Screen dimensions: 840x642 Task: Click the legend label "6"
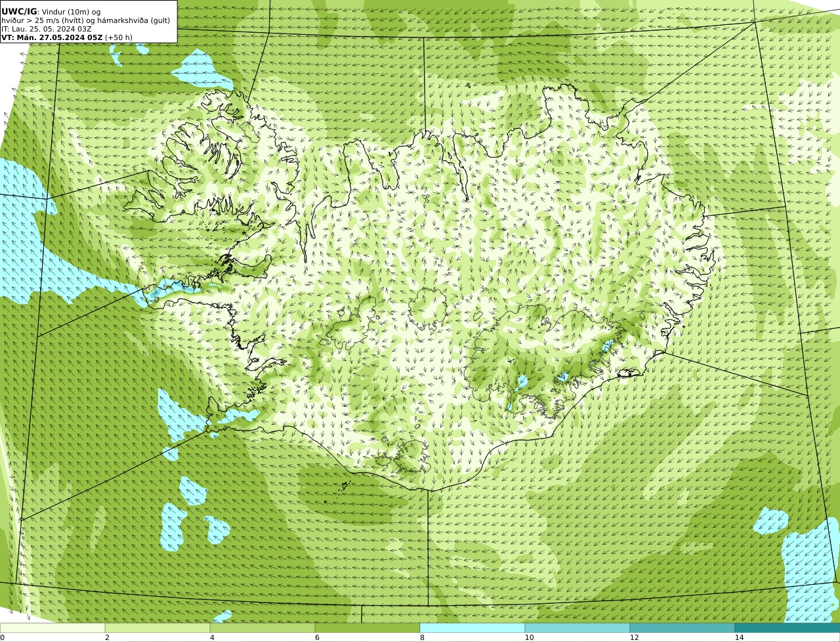point(317,637)
